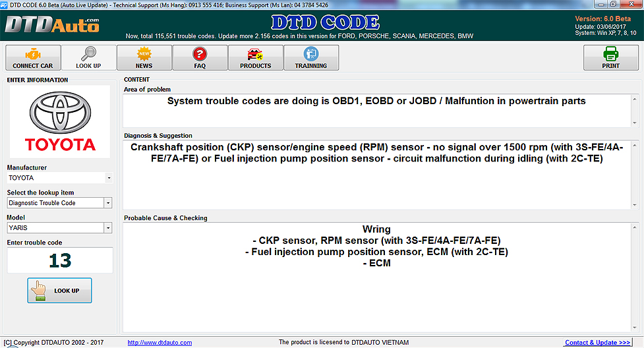The image size is (644, 348).
Task: Click the window title bar app icon
Action: coord(4,5)
